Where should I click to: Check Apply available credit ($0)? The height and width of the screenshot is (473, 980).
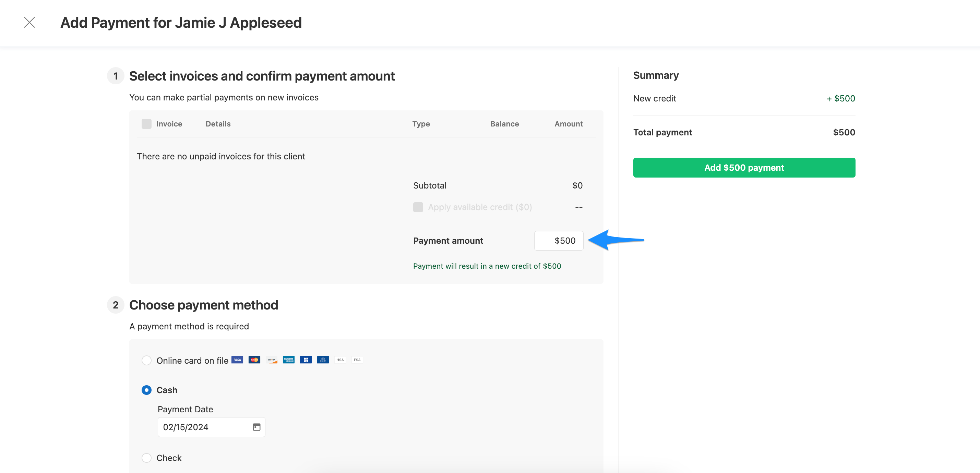[x=418, y=207]
